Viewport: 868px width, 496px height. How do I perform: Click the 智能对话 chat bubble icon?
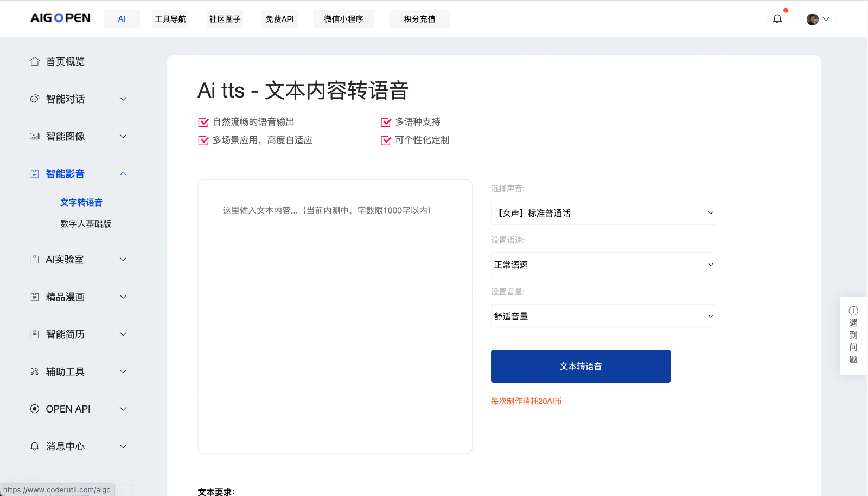pos(34,99)
